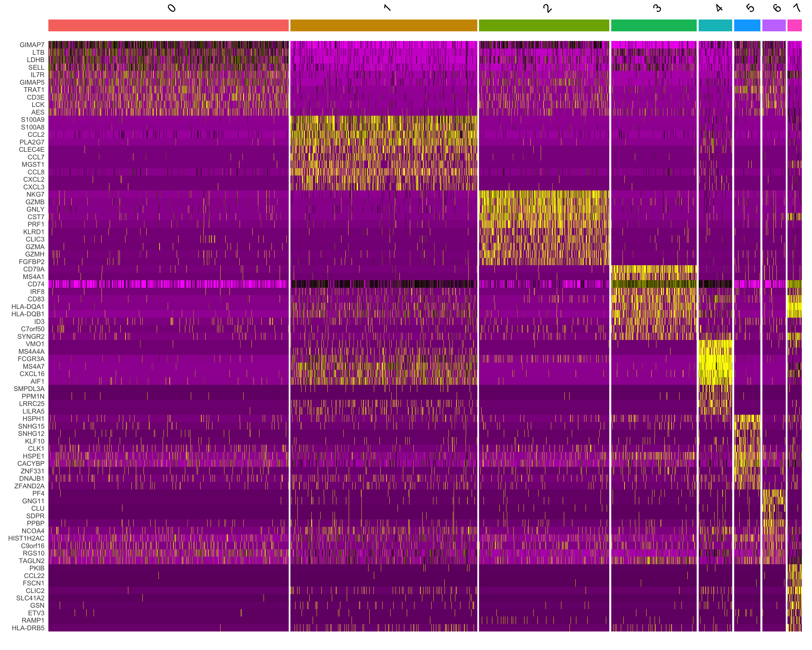
Task: Click the DNAJB1 gene label
Action: point(32,478)
